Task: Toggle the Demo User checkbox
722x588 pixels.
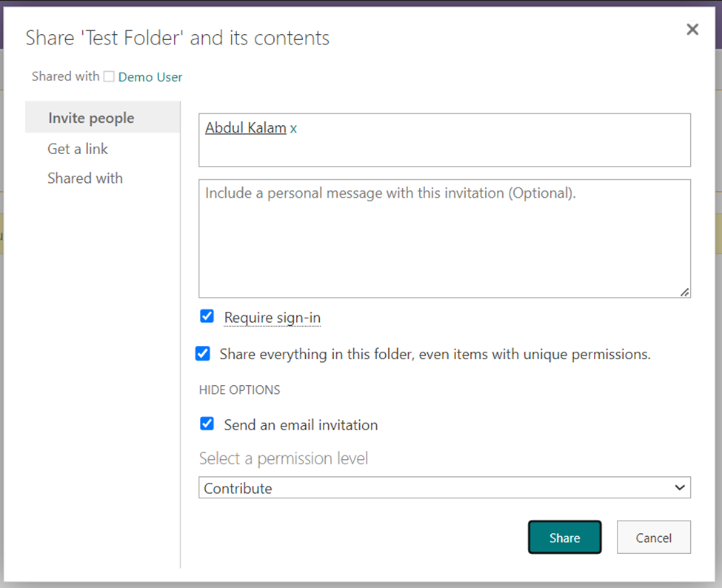Action: tap(109, 76)
